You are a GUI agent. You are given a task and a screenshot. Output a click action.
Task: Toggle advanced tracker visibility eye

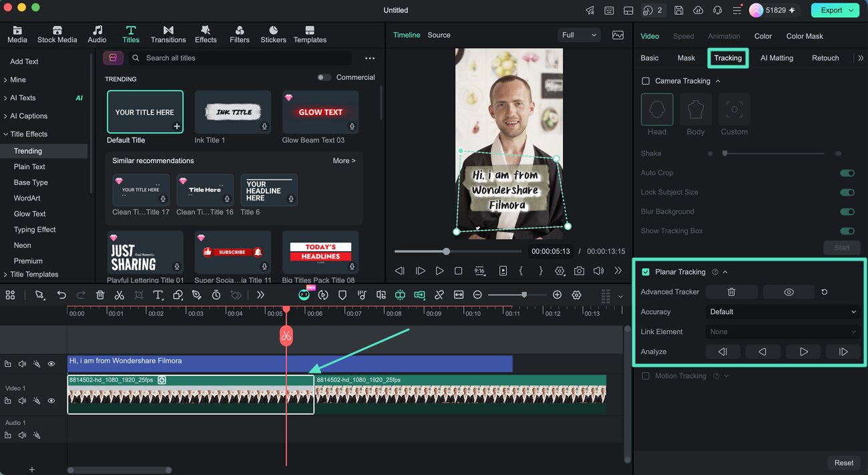tap(789, 292)
